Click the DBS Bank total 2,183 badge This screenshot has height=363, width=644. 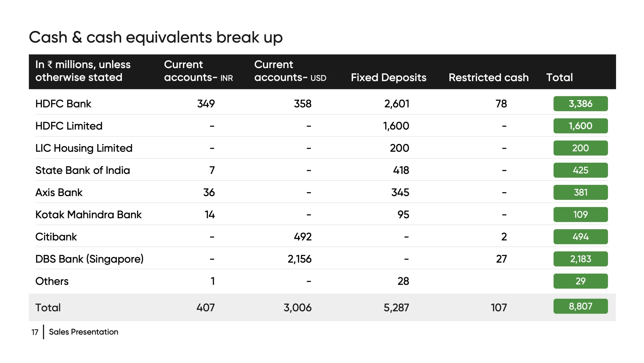(580, 259)
